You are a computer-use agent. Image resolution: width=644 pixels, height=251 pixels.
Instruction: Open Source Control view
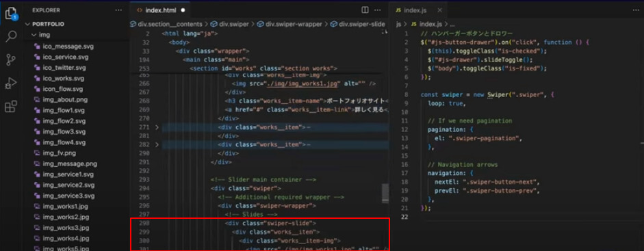pos(11,60)
